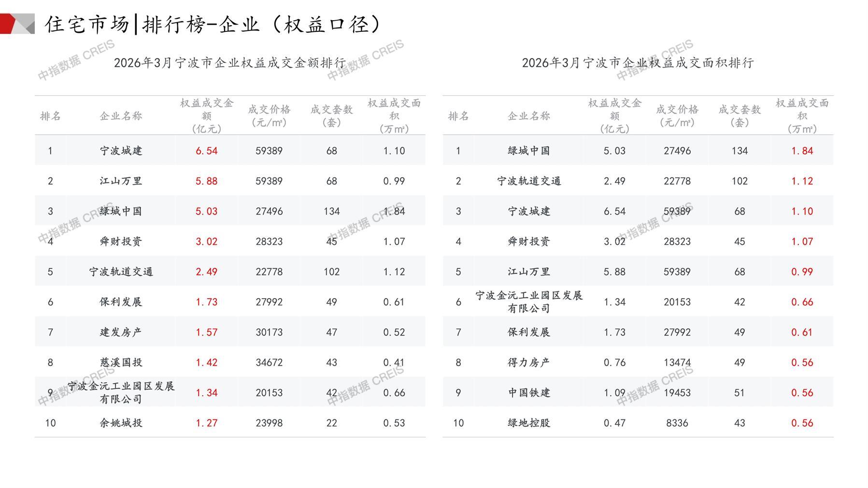868x488 pixels.
Task: Select the 宁波市企业权益成交金额排行 table heading
Action: coord(230,63)
